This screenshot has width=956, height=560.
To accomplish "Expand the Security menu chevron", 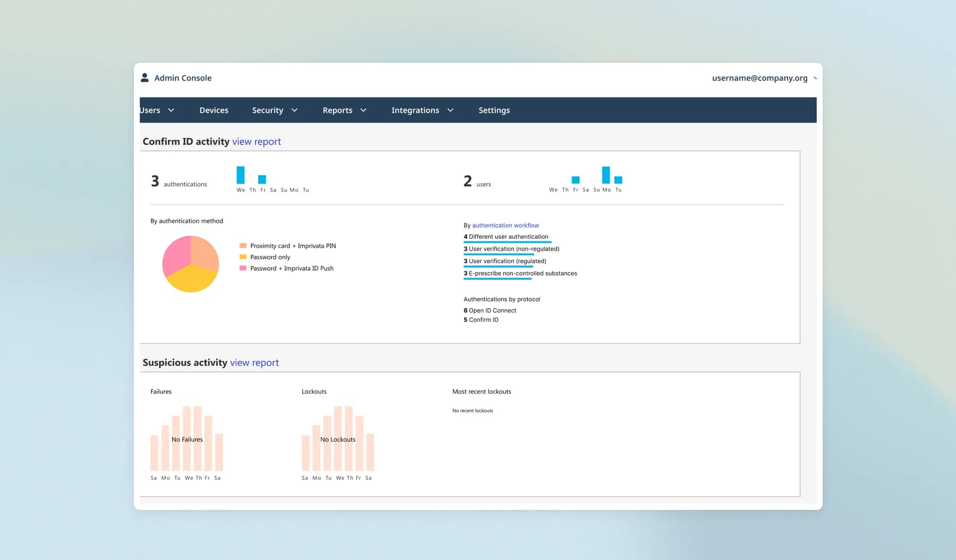I will (294, 110).
